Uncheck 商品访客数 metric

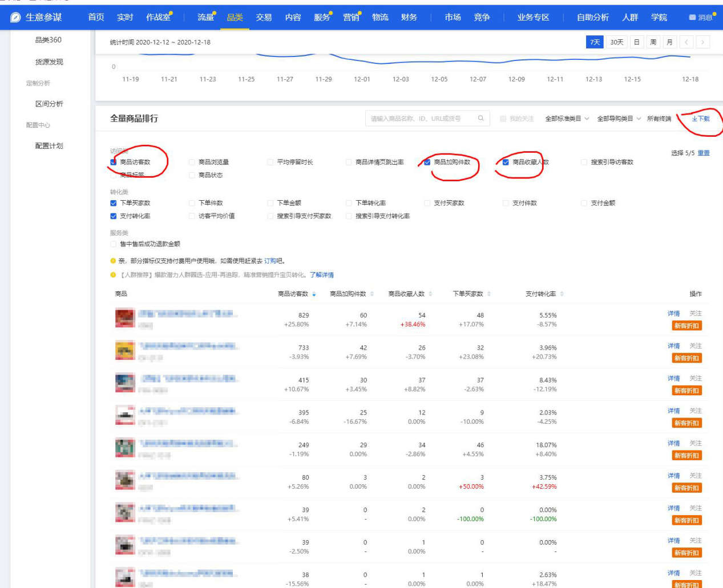click(114, 163)
